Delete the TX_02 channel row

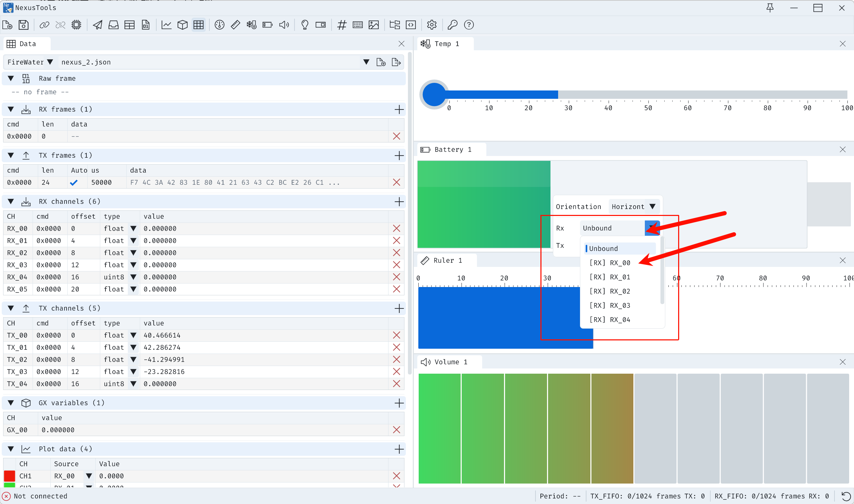point(396,359)
